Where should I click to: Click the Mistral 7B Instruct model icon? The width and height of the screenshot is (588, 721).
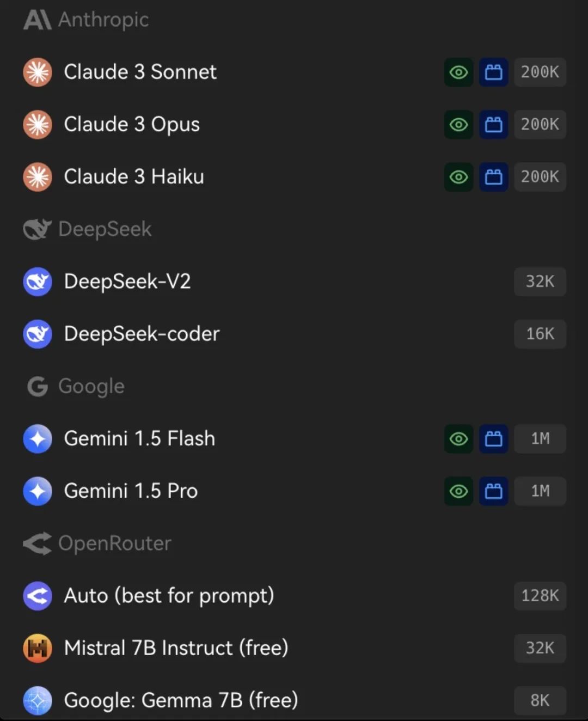click(38, 648)
